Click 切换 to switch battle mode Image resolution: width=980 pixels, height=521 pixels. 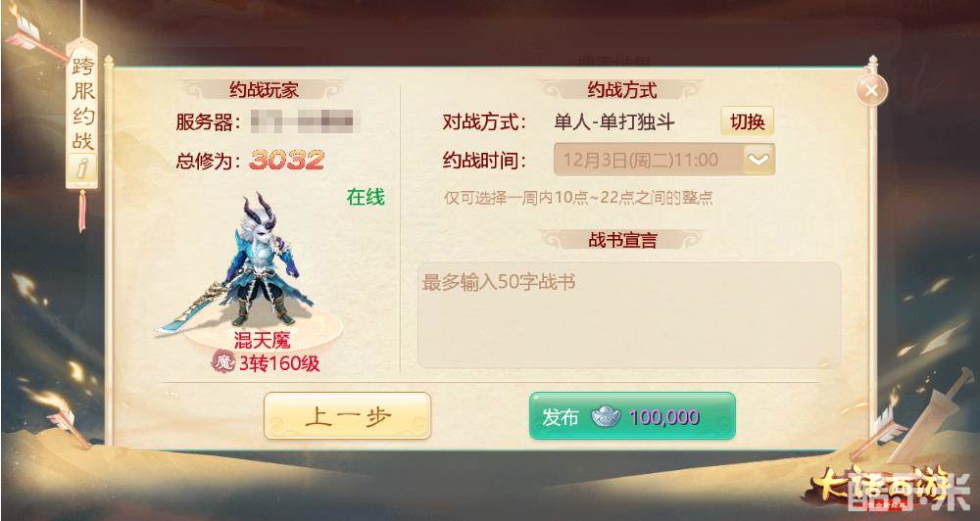point(748,121)
